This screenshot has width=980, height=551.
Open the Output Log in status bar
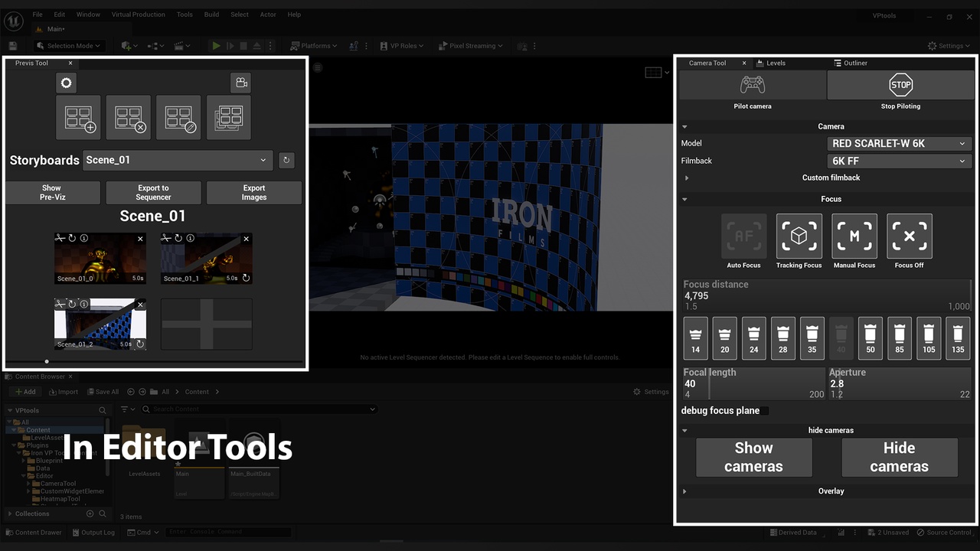(x=93, y=533)
